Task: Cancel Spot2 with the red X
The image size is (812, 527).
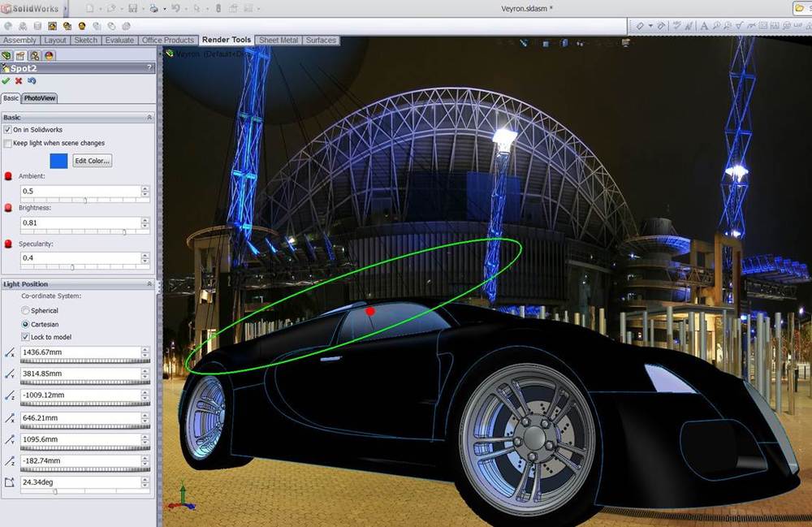Action: 19,81
